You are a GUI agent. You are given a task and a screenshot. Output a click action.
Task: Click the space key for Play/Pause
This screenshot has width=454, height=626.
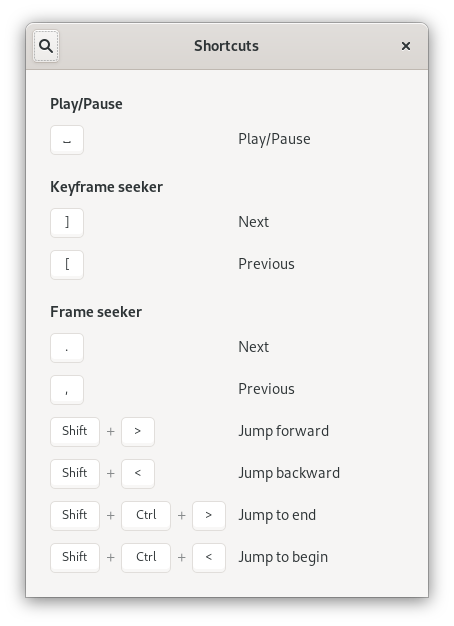[x=67, y=140]
